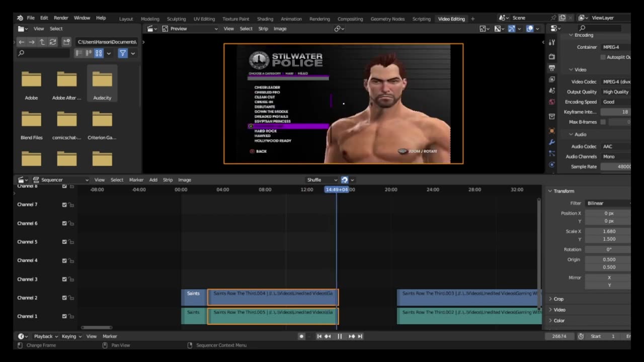Open the Scene properties tab icon

click(x=552, y=91)
